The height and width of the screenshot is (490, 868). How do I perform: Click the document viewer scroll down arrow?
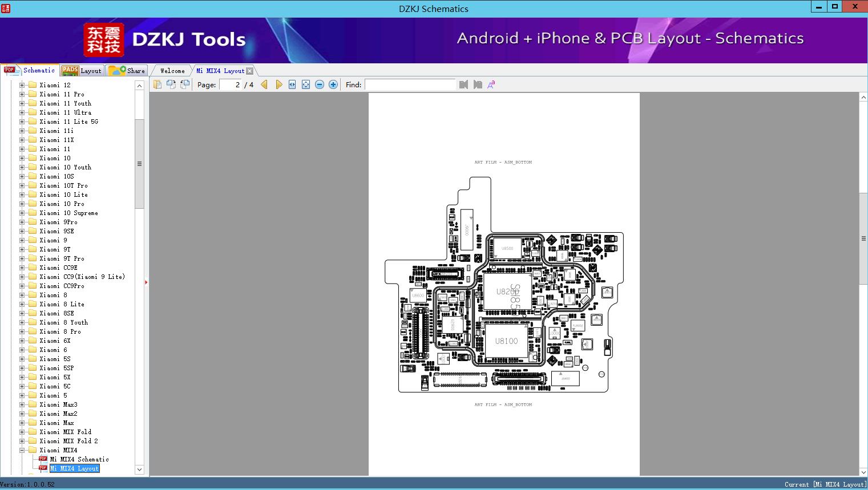click(863, 472)
